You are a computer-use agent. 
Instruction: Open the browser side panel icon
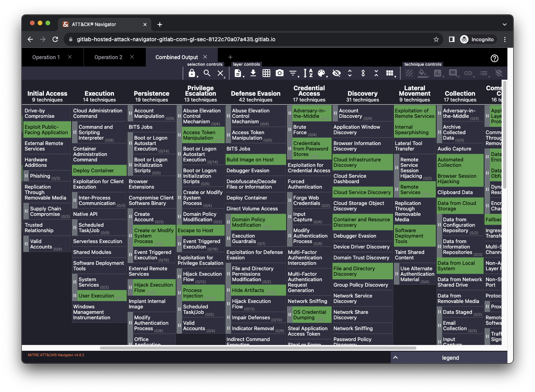click(452, 39)
